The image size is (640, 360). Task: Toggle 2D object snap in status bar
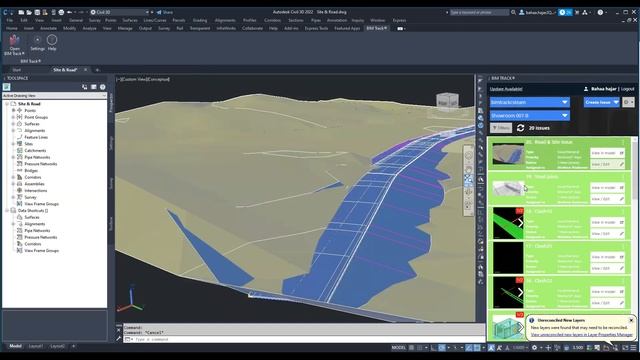click(x=477, y=348)
